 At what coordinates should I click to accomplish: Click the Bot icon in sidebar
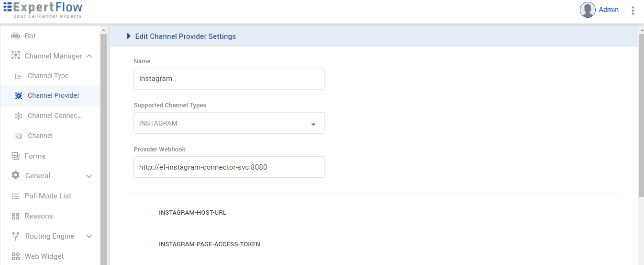tap(15, 36)
